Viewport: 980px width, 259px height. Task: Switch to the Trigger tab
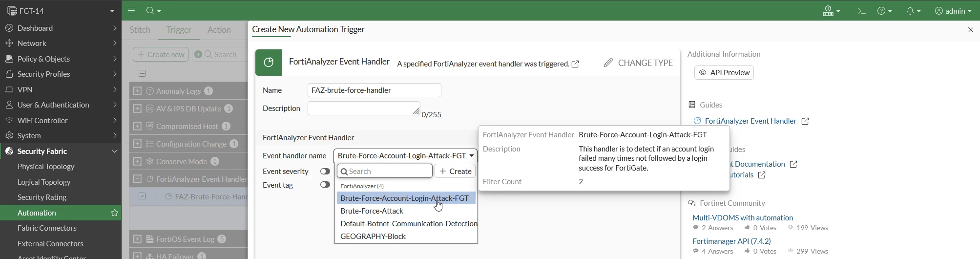click(179, 30)
